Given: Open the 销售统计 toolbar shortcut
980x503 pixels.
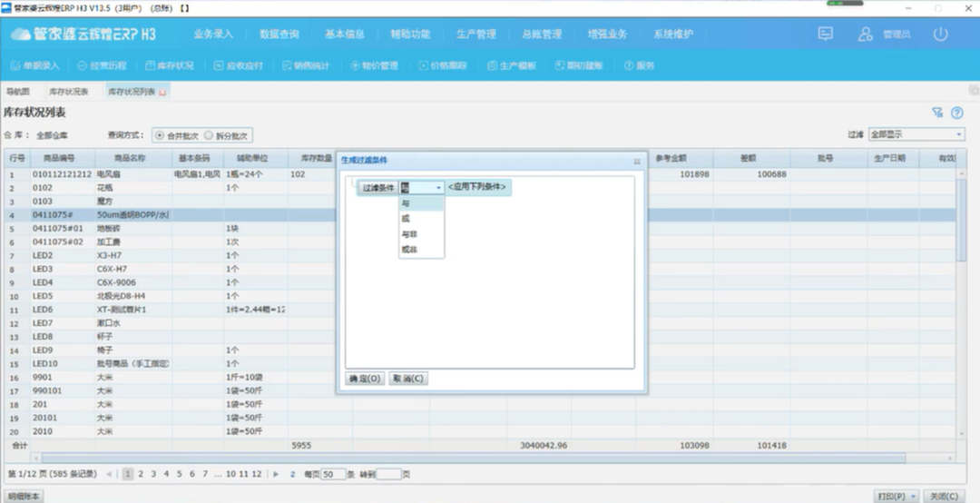Looking at the screenshot, I should tap(306, 65).
